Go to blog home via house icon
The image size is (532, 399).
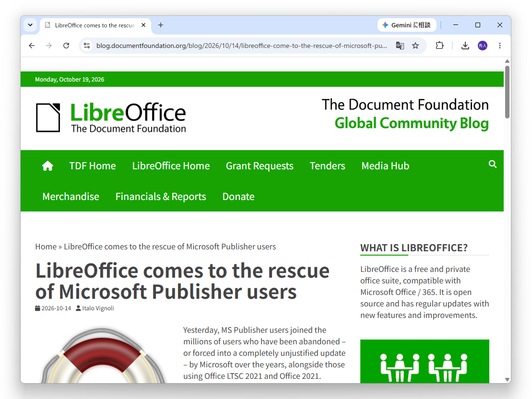48,166
